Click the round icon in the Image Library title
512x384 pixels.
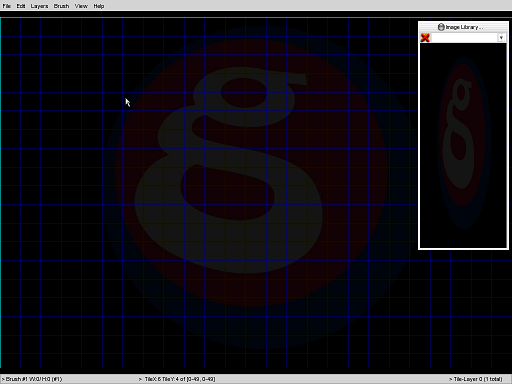point(441,27)
